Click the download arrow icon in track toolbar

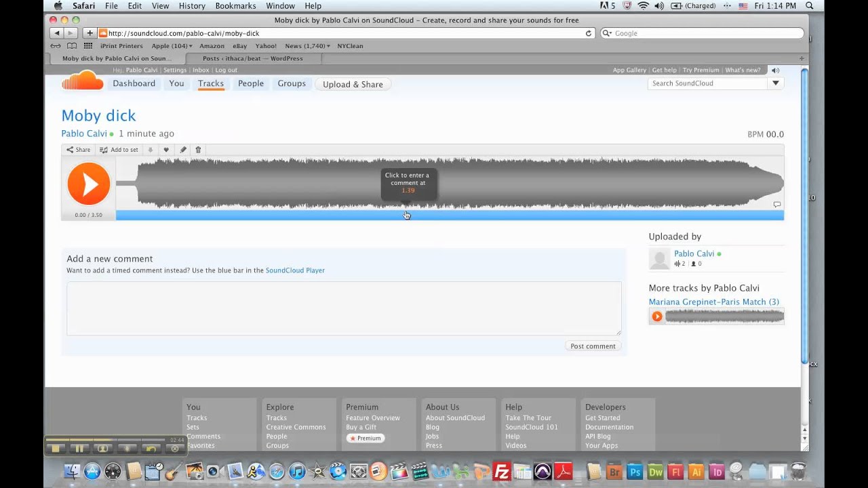coord(151,150)
